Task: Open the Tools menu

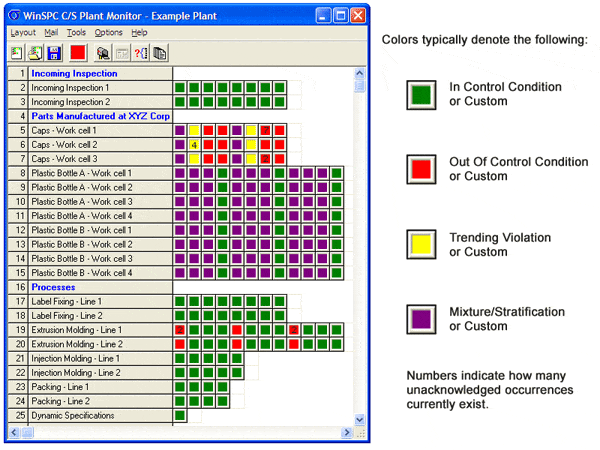Action: tap(76, 33)
